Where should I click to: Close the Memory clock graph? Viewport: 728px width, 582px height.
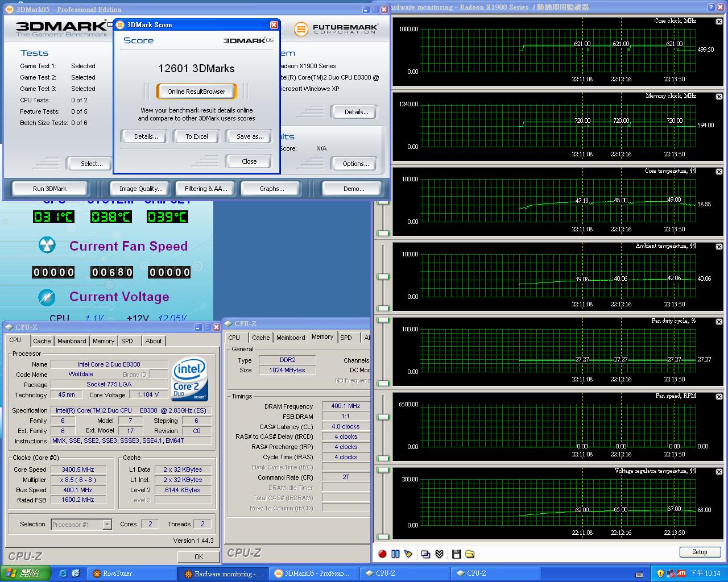click(719, 97)
